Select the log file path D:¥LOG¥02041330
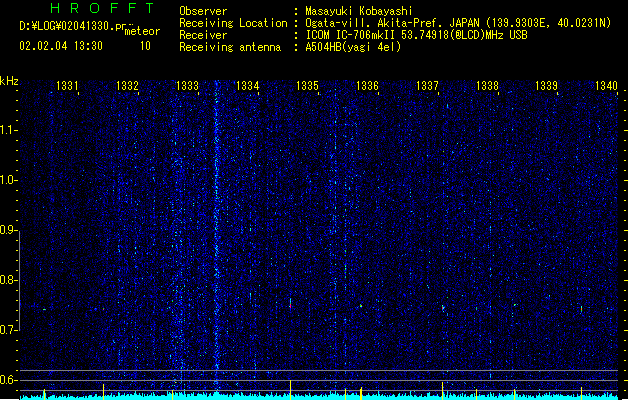 (72, 26)
